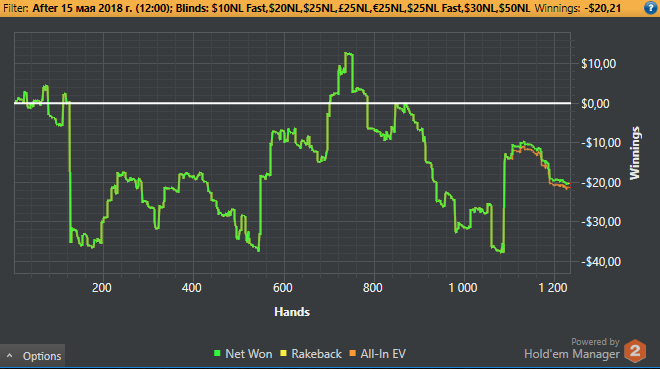Click the Rakeback legend label
The height and width of the screenshot is (369, 660).
317,354
